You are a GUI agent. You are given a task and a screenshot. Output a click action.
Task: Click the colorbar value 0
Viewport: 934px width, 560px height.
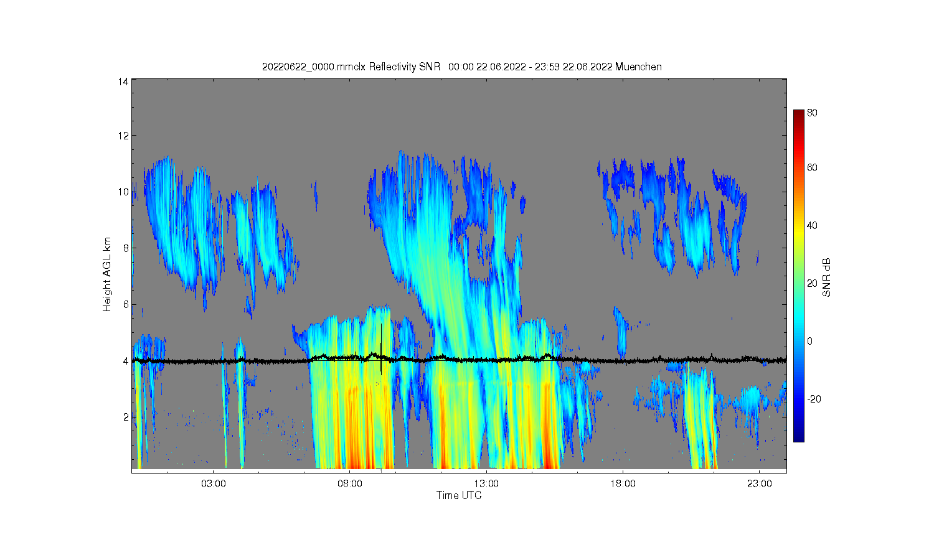tap(810, 341)
